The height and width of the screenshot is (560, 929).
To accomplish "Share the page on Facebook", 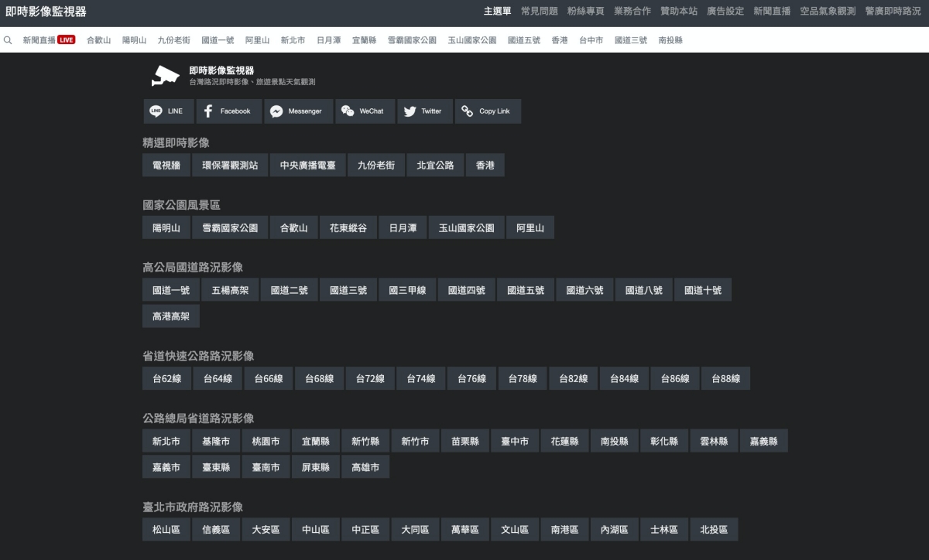I will pos(228,111).
